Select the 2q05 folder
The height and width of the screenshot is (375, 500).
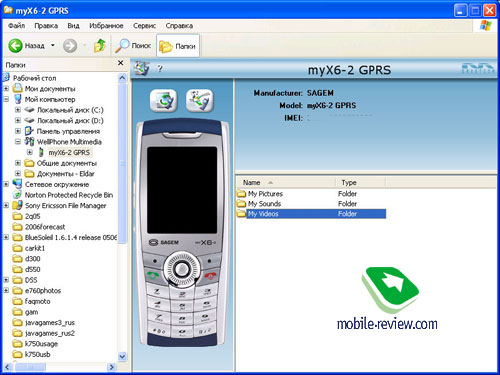coord(32,216)
